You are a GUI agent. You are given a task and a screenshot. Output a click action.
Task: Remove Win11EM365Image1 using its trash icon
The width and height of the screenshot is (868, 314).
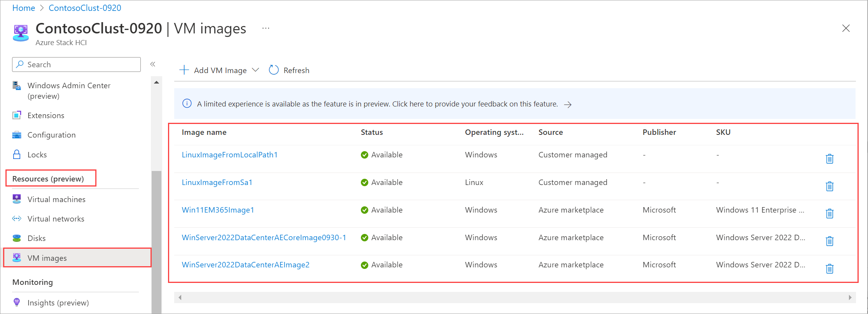(829, 213)
